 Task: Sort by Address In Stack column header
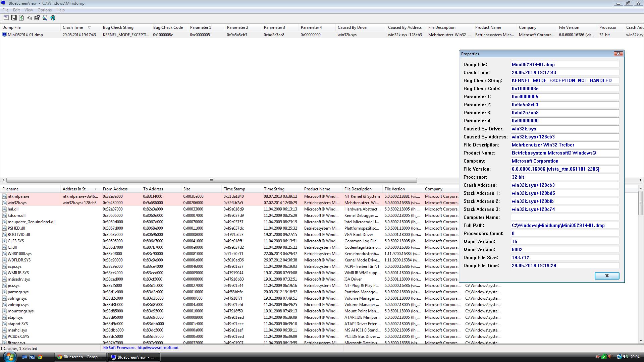75,189
